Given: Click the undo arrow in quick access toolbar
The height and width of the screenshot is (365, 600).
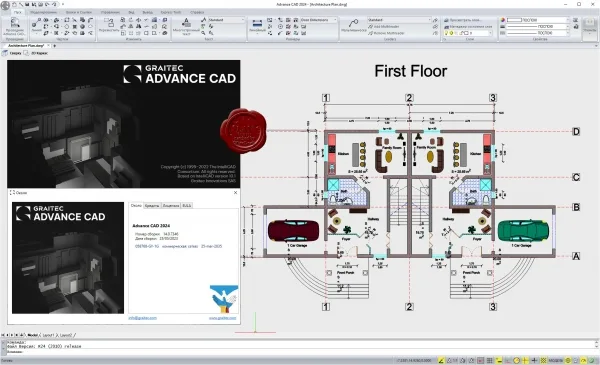Looking at the screenshot, I should 46,4.
